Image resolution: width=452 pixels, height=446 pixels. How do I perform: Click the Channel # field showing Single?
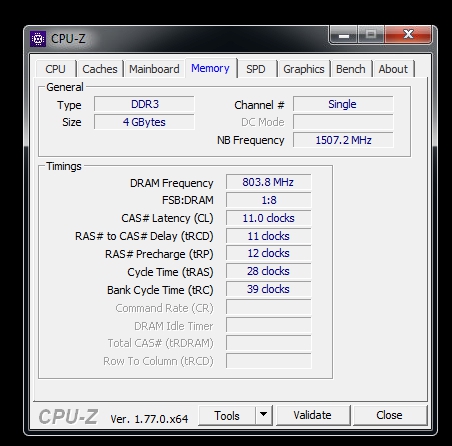point(343,104)
